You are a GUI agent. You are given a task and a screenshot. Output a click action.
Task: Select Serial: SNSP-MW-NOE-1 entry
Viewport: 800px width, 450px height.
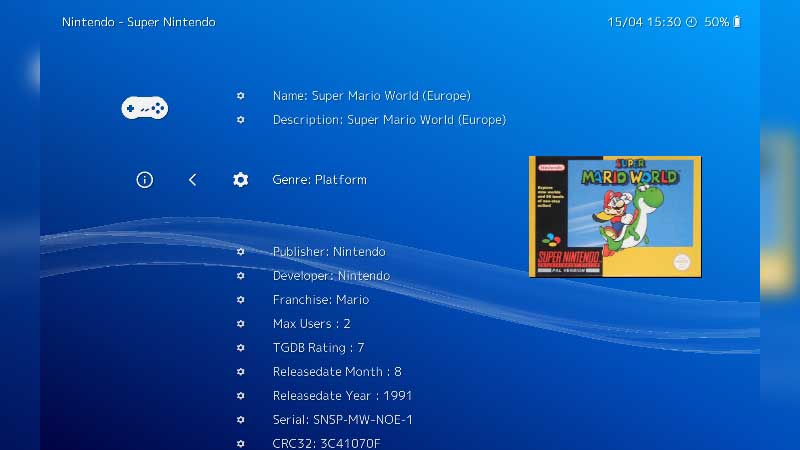click(x=342, y=419)
